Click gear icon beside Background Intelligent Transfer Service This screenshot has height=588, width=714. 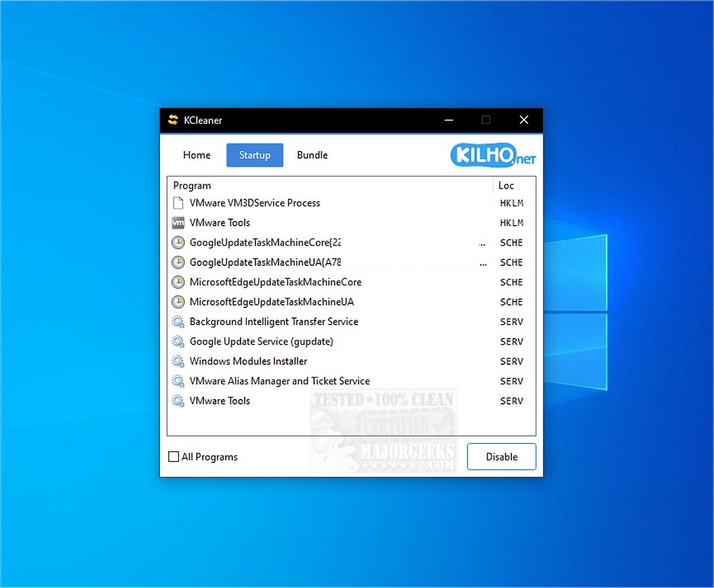coord(178,322)
